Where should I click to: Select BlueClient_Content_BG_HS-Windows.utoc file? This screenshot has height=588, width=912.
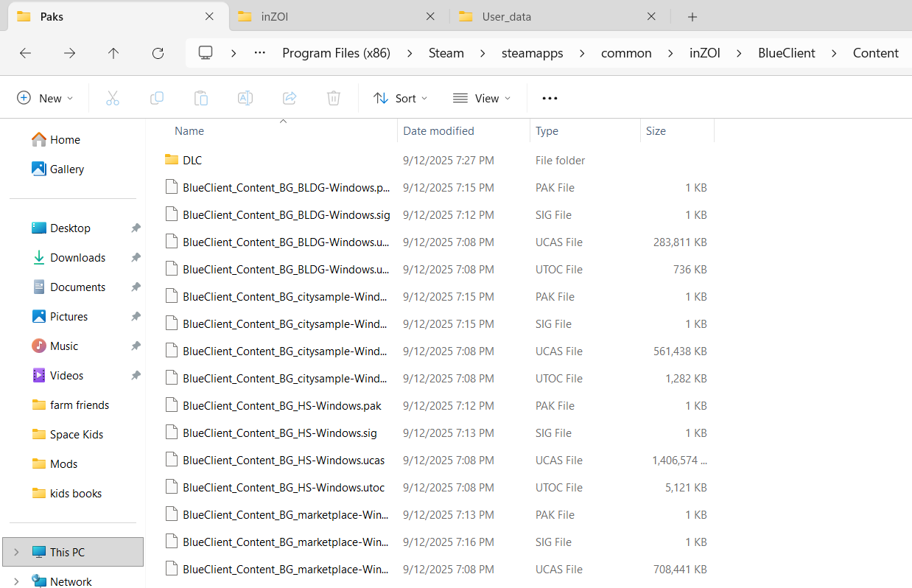click(284, 488)
